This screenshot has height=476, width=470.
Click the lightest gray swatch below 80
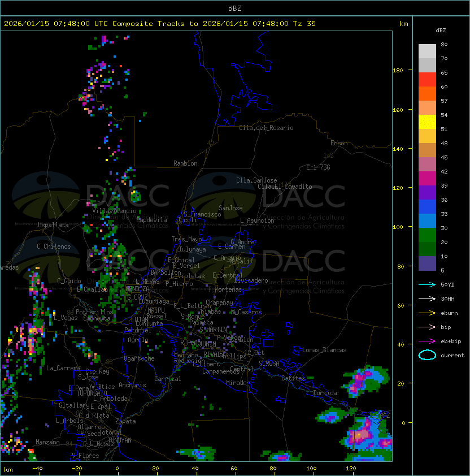point(427,51)
